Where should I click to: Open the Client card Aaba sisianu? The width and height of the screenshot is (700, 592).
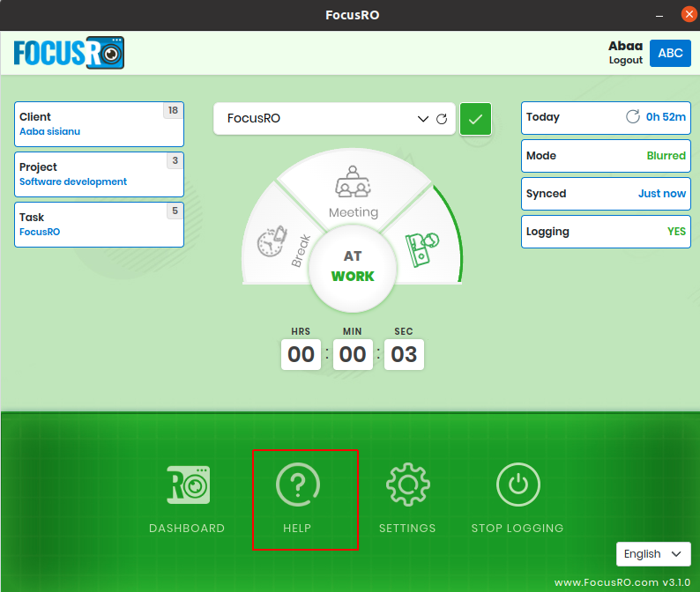click(99, 124)
